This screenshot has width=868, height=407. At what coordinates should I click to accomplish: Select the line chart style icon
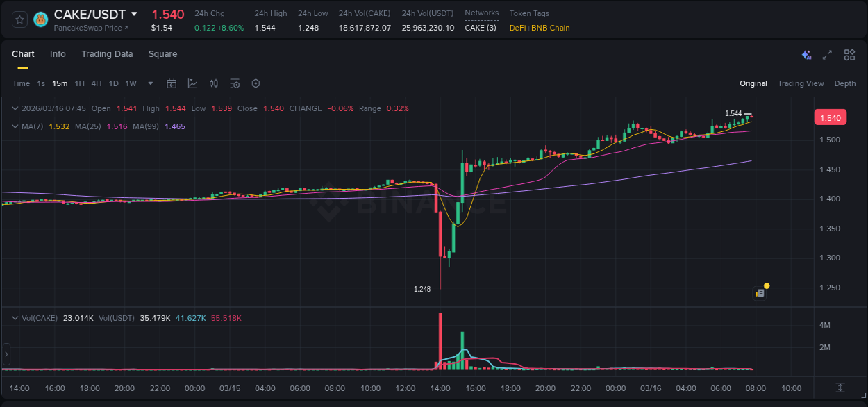(192, 83)
